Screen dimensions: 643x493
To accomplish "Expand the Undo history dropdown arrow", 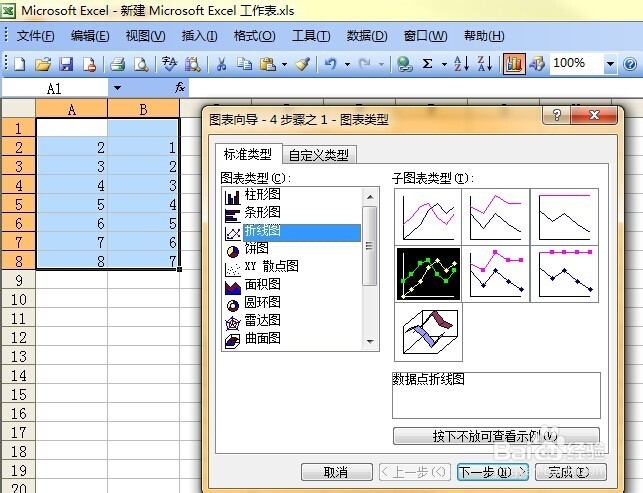I will 347,64.
